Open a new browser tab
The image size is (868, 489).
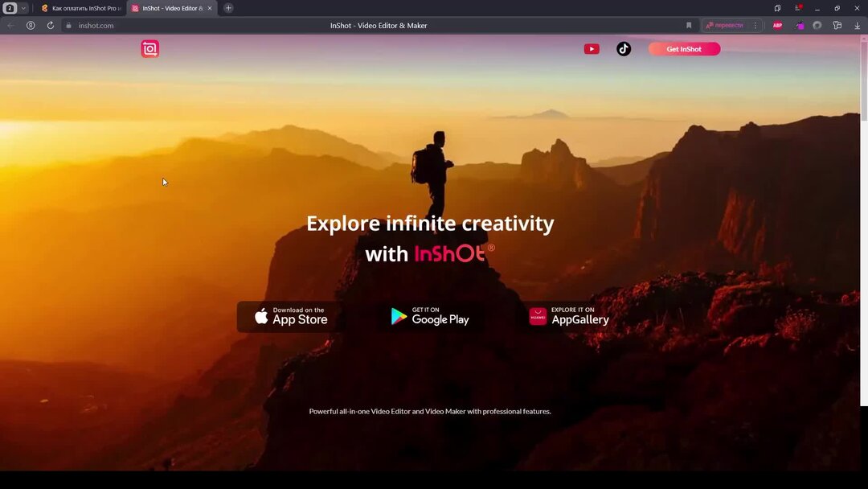pos(228,8)
